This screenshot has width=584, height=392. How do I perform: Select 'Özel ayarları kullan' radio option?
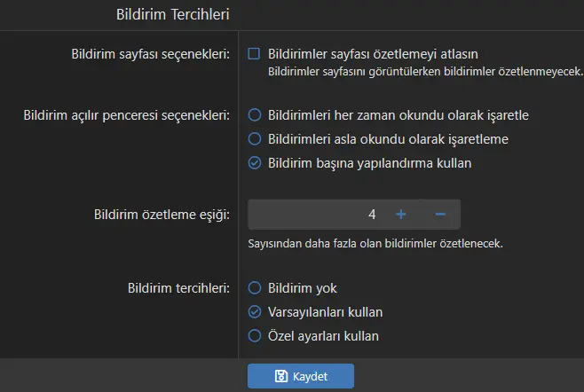pyautogui.click(x=255, y=336)
